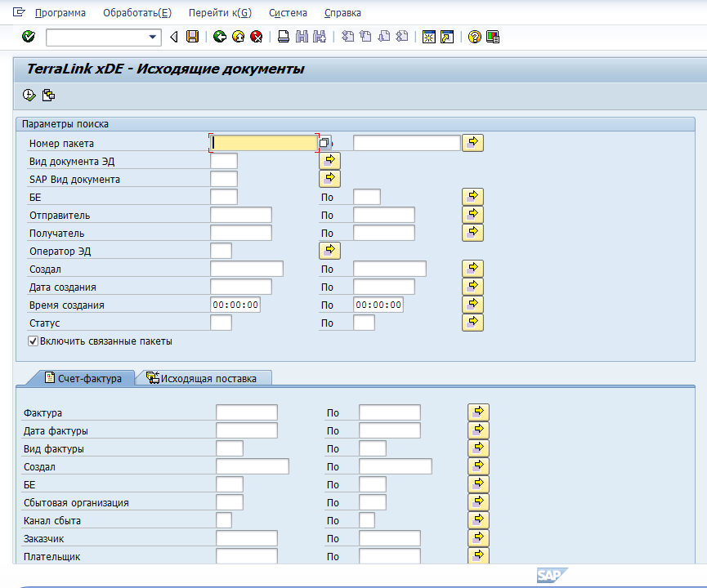Open the Обработать(E) menu
Screen dimensions: 707x588
[137, 13]
